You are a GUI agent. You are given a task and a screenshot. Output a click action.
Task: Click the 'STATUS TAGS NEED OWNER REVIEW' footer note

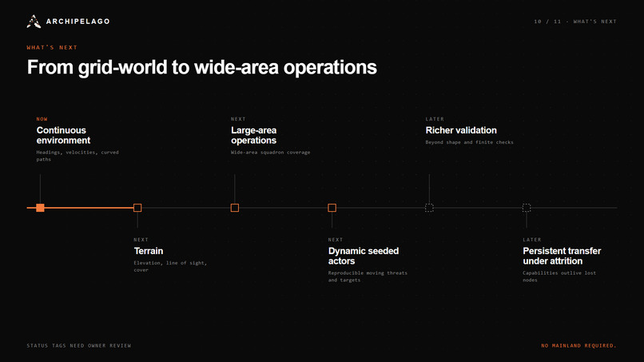79,345
